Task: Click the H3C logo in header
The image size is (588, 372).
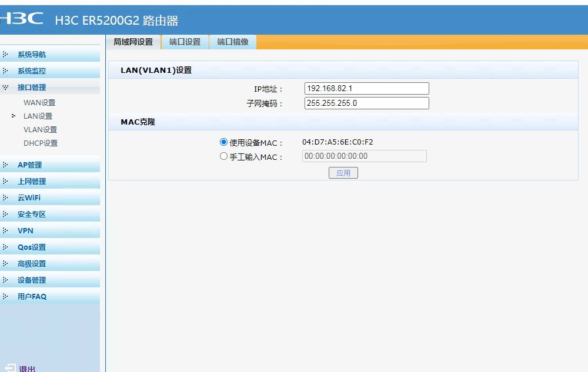Action: click(x=21, y=19)
